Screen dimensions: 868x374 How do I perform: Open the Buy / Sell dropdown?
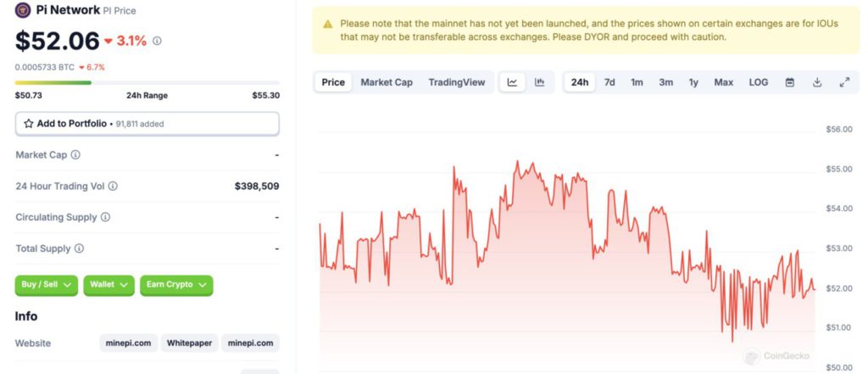coord(47,285)
